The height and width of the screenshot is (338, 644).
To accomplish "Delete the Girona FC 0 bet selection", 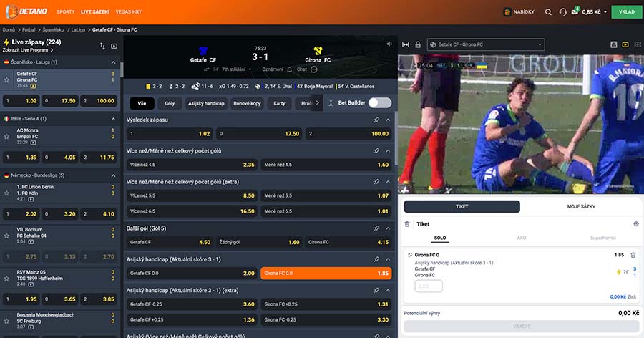I will click(633, 255).
